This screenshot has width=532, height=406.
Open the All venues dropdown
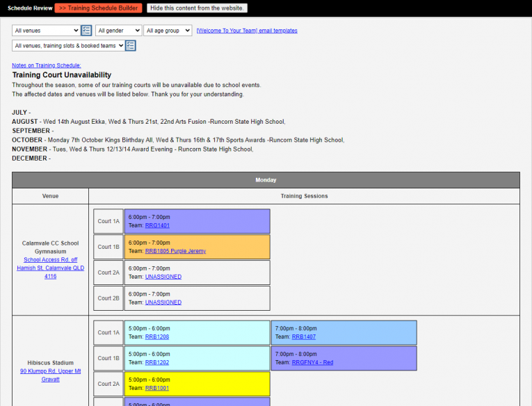click(x=46, y=31)
